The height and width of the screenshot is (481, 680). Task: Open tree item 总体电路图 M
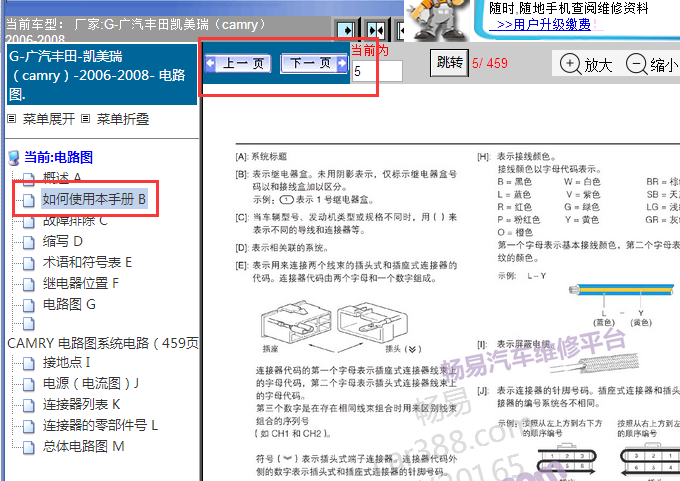pos(83,446)
